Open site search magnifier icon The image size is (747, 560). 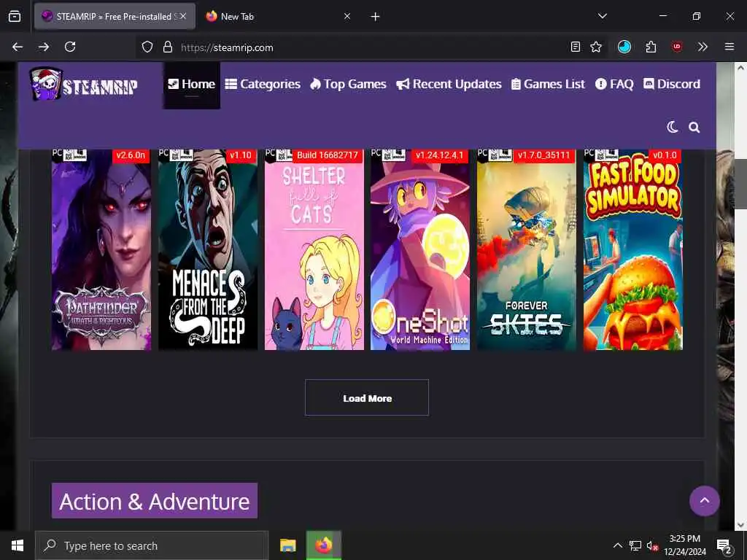pyautogui.click(x=694, y=128)
